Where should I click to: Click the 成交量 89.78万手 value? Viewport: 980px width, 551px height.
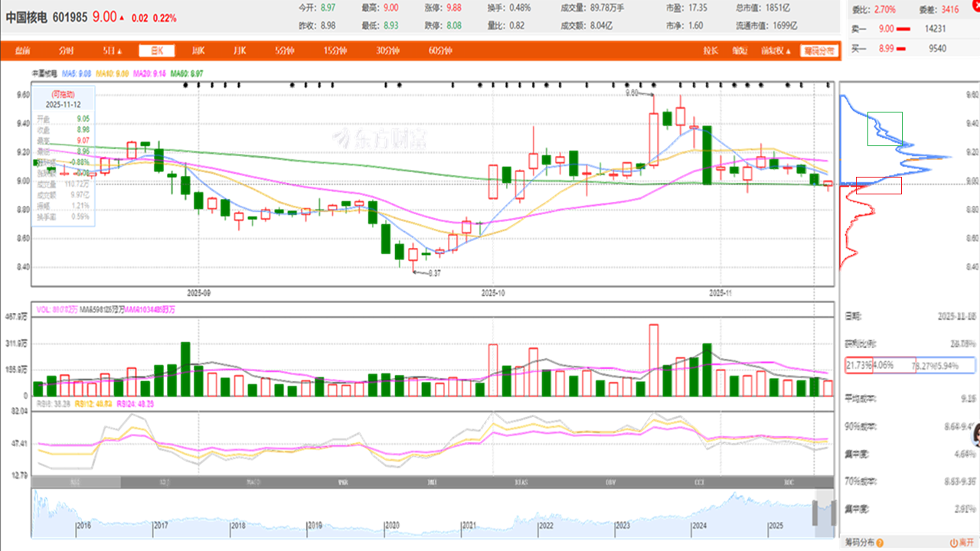608,7
